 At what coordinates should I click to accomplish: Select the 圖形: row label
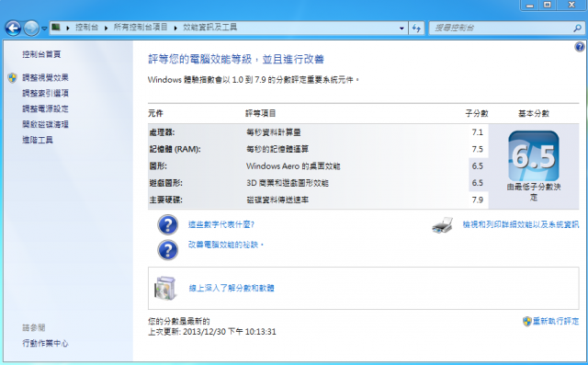pos(158,166)
